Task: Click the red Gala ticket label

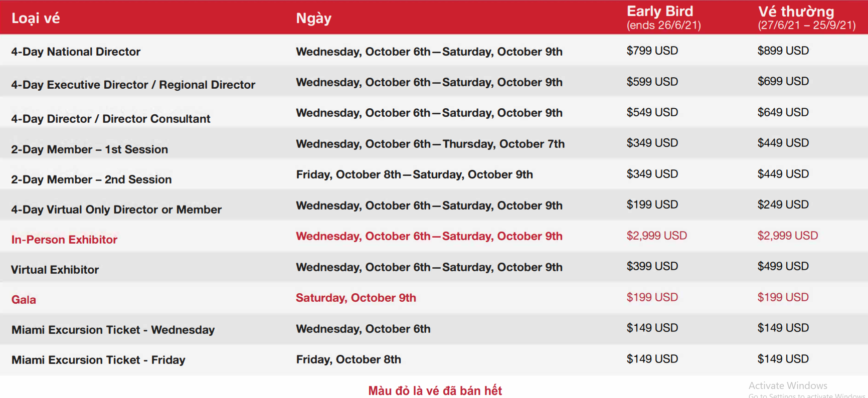Action: tap(24, 300)
